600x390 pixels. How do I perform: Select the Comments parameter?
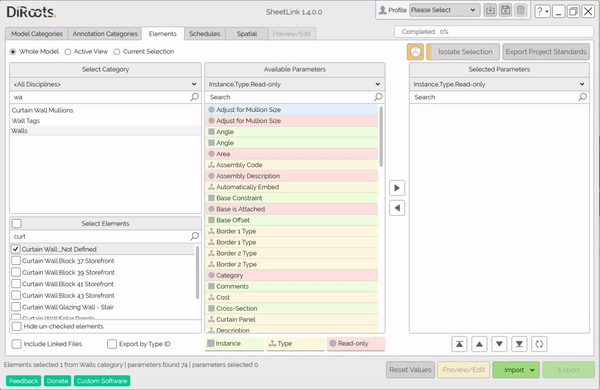click(292, 286)
